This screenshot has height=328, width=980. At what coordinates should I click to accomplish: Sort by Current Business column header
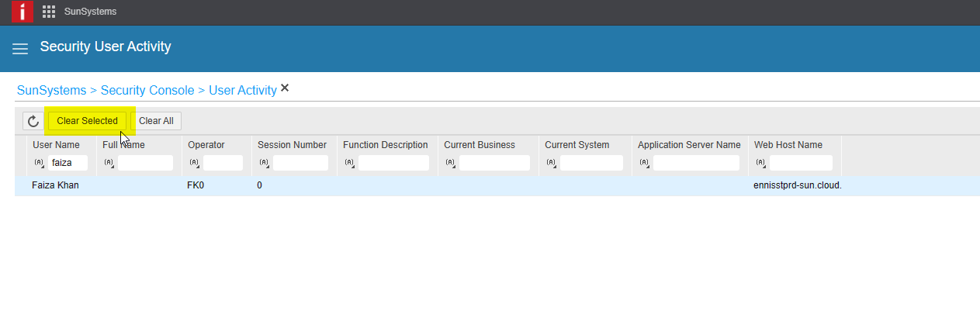pos(480,145)
